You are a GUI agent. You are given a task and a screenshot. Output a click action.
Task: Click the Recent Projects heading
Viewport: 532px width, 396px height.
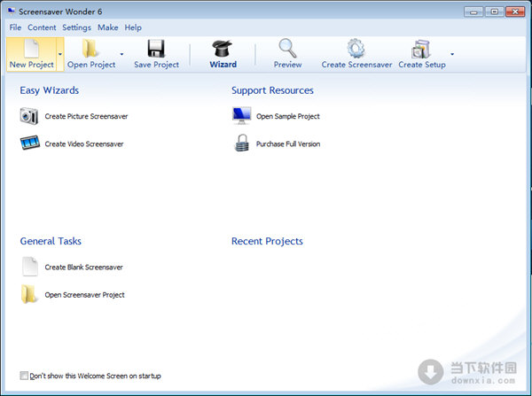click(267, 241)
